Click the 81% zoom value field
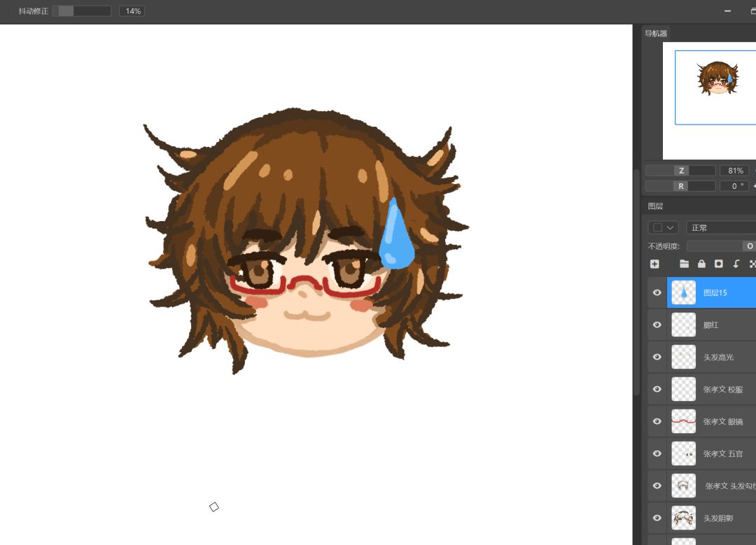This screenshot has height=545, width=756. click(x=734, y=171)
